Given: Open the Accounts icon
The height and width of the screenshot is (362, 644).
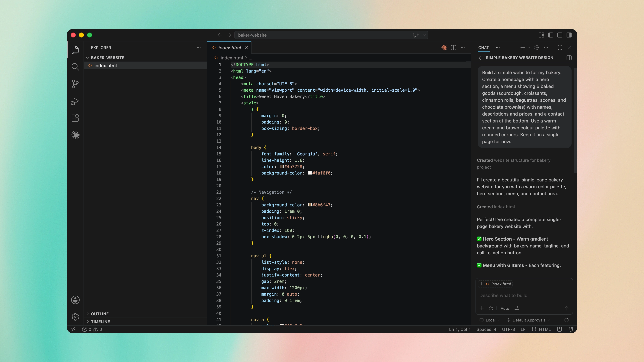Looking at the screenshot, I should click(75, 300).
